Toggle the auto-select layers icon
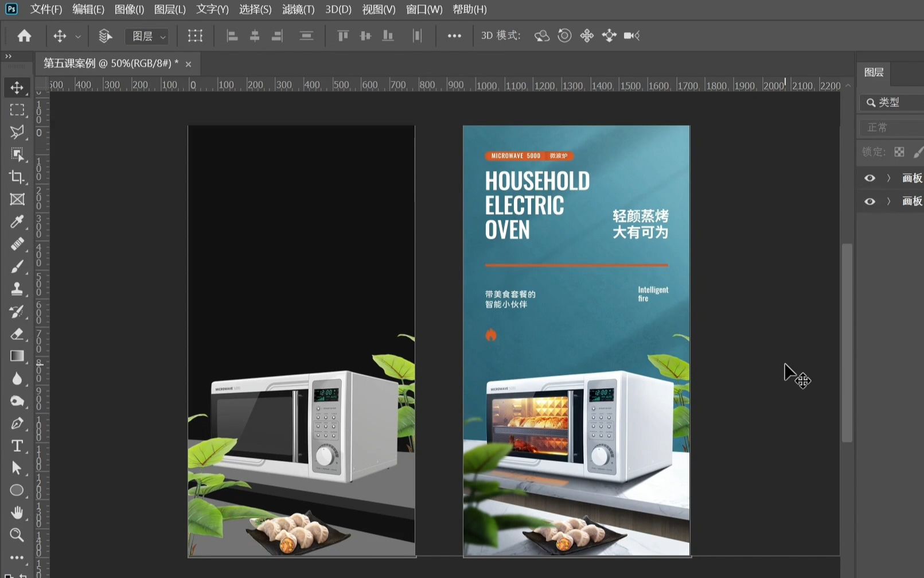This screenshot has height=578, width=924. click(105, 36)
